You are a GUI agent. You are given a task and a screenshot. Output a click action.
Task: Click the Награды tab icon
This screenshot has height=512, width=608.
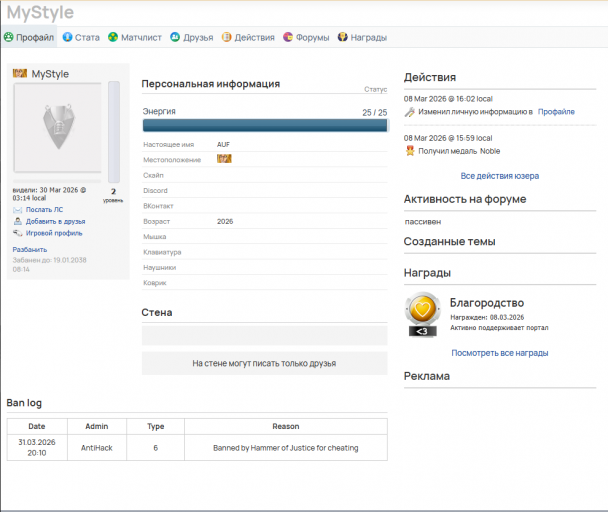[x=342, y=37]
